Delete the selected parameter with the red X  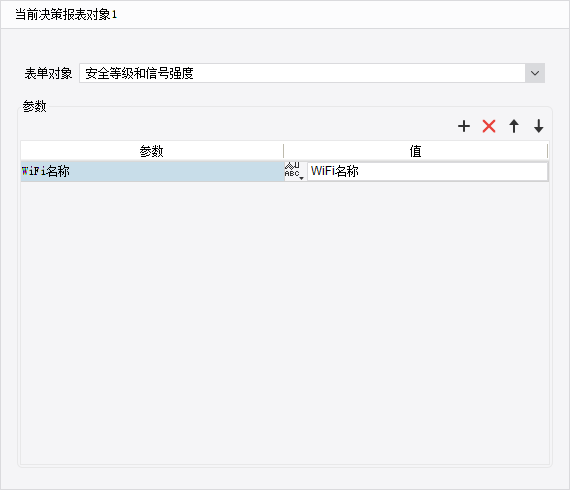pyautogui.click(x=489, y=126)
